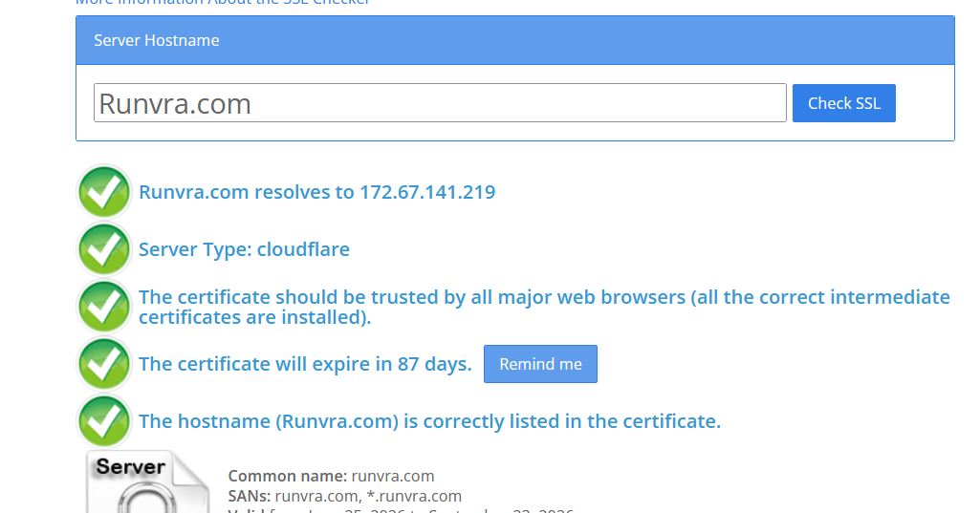Click the hostname correctly listed in certificate message
This screenshot has height=513, width=980.
pos(429,421)
